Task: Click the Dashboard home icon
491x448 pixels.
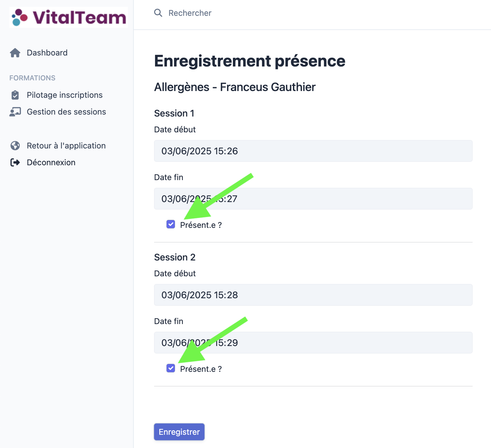Action: tap(15, 53)
